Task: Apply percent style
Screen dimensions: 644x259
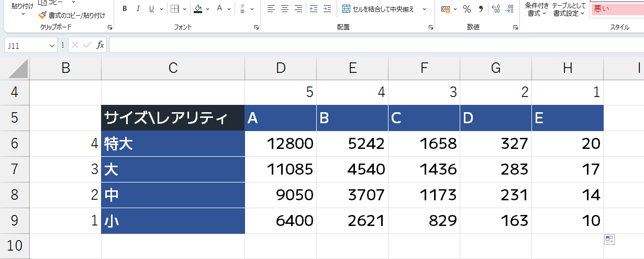Action: click(x=467, y=9)
